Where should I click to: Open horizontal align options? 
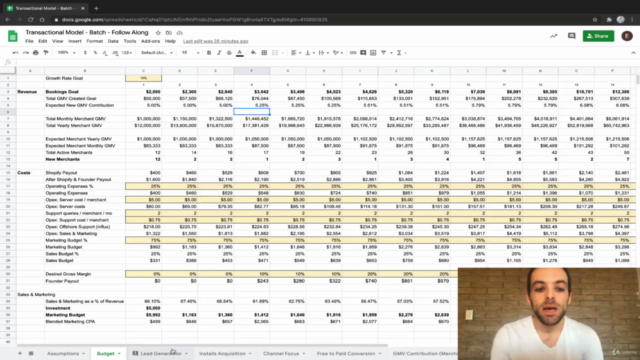click(296, 53)
